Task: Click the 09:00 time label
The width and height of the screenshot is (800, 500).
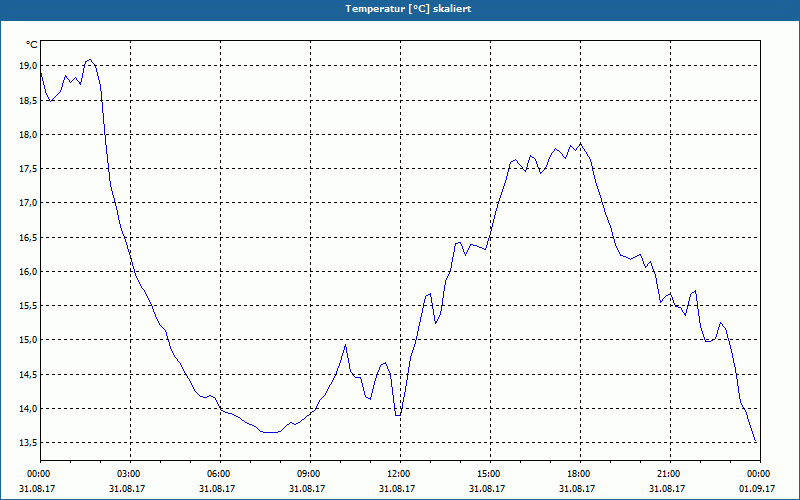Action: (310, 474)
